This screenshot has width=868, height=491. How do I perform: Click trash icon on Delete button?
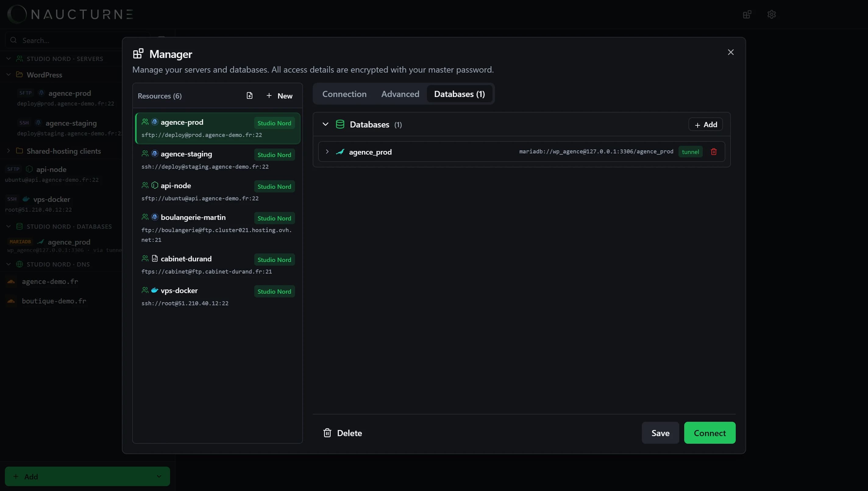327,433
